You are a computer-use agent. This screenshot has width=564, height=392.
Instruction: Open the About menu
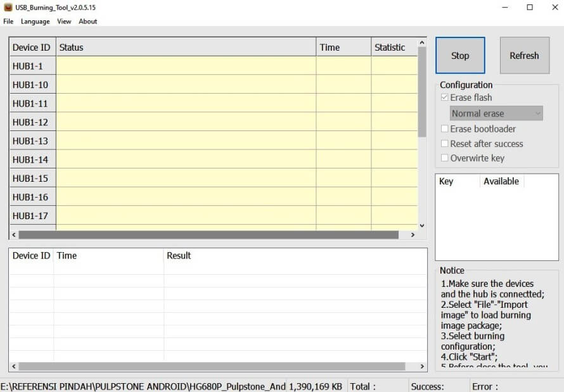coord(87,21)
